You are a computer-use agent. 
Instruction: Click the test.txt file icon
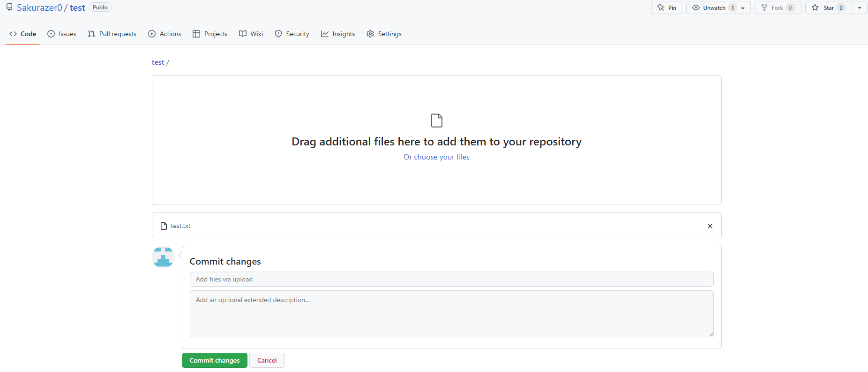[x=164, y=226]
